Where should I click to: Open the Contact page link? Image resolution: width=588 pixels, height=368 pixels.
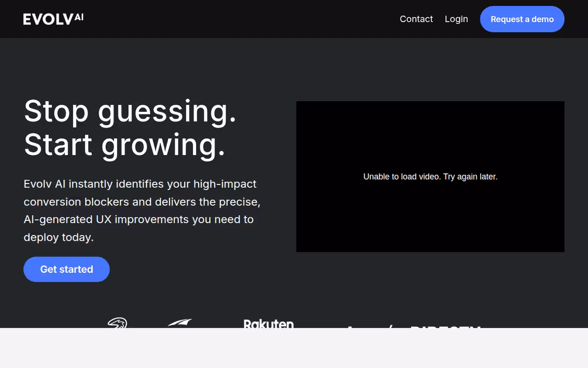tap(416, 19)
